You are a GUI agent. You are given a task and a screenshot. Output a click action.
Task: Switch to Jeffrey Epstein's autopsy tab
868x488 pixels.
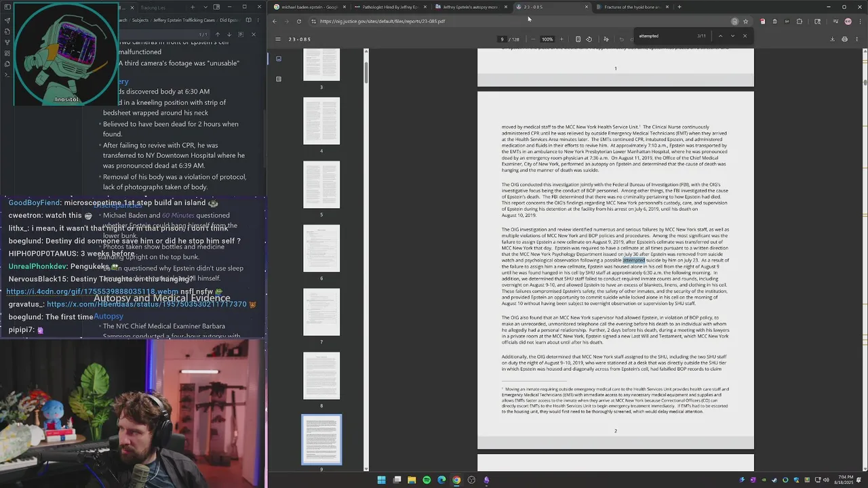471,7
